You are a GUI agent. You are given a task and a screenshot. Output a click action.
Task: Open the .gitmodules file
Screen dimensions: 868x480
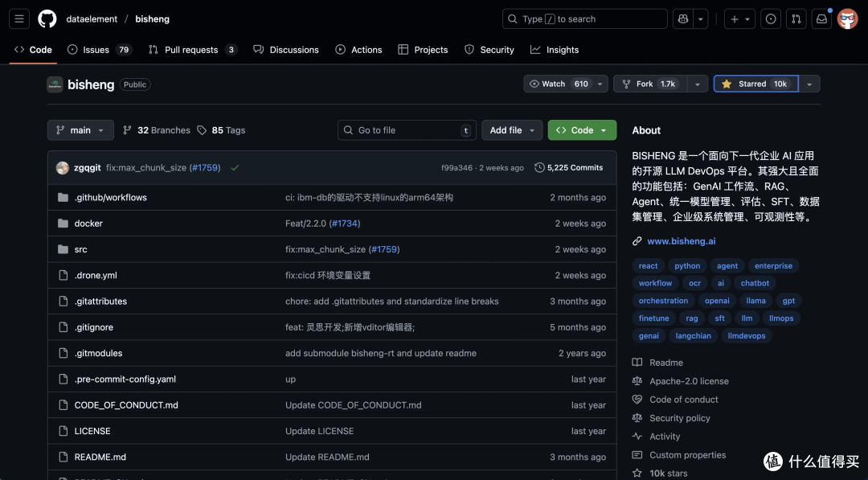tap(99, 353)
